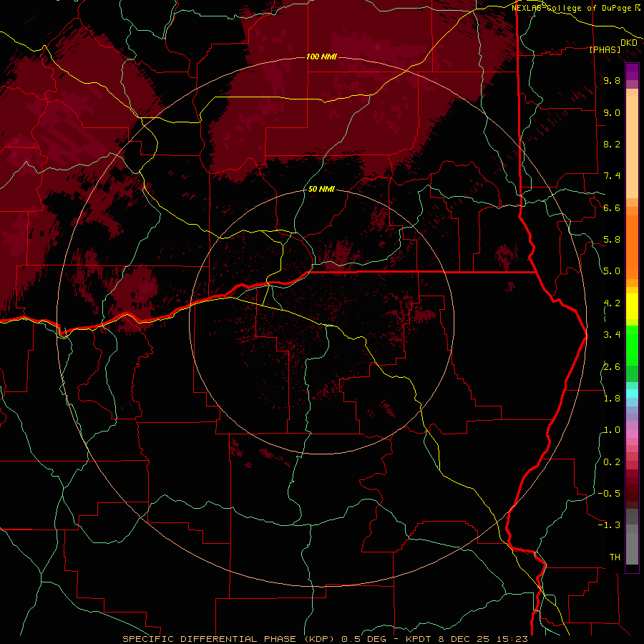Select the 5.0 scale value
Viewport: 644px width, 644px height.
click(x=612, y=271)
